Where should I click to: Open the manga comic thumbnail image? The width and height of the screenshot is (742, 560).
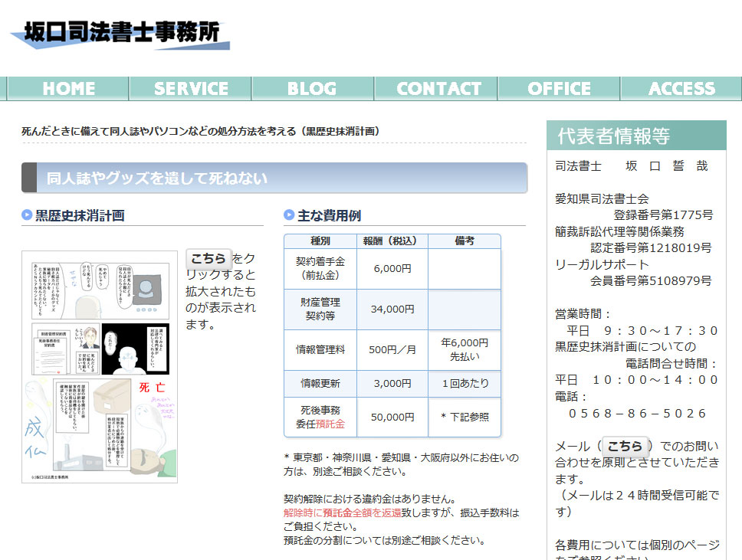[x=100, y=364]
